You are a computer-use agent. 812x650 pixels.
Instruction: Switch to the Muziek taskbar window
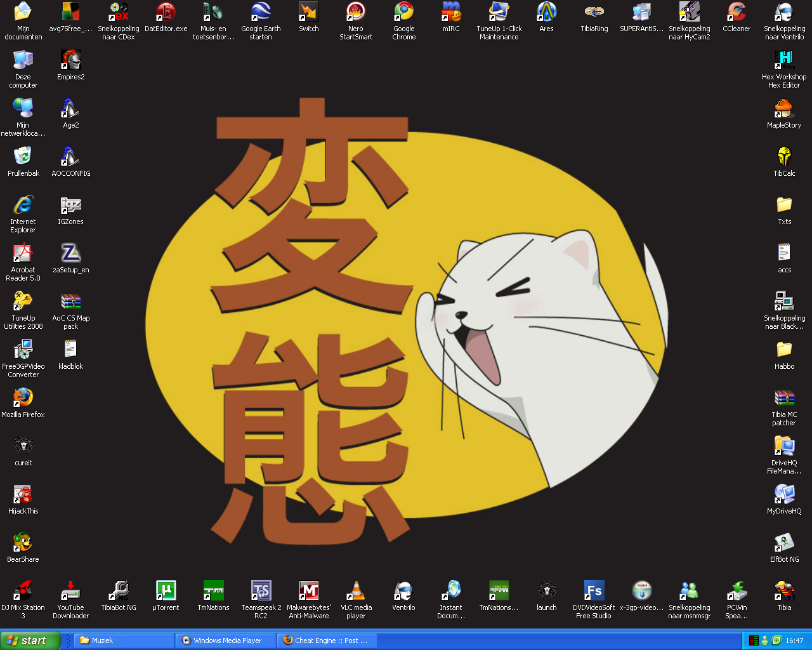(124, 640)
